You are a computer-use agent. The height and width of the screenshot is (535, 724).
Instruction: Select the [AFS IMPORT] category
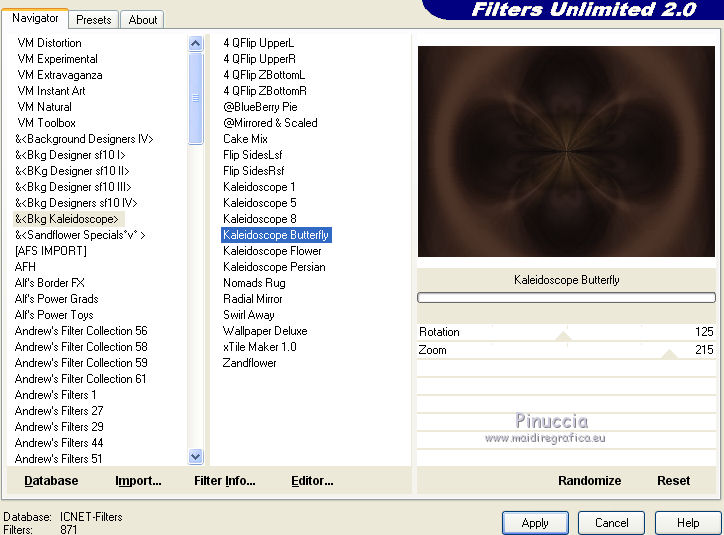(x=51, y=251)
